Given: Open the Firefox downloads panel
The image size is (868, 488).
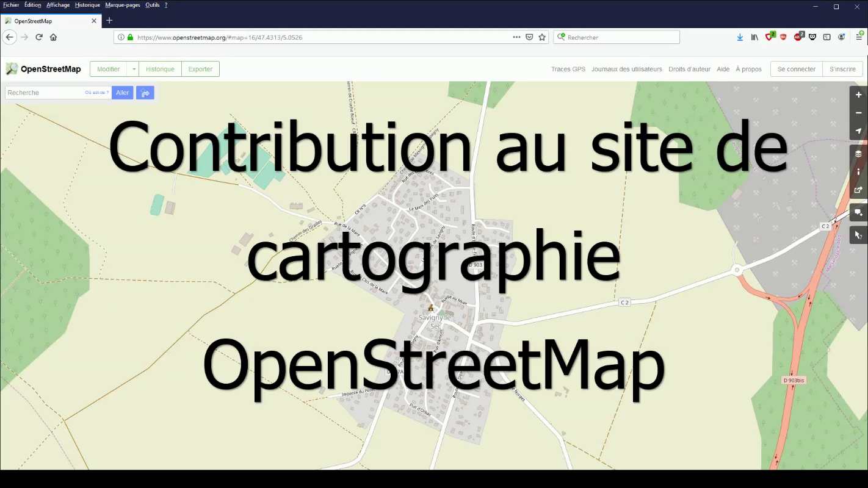Looking at the screenshot, I should click(x=740, y=37).
